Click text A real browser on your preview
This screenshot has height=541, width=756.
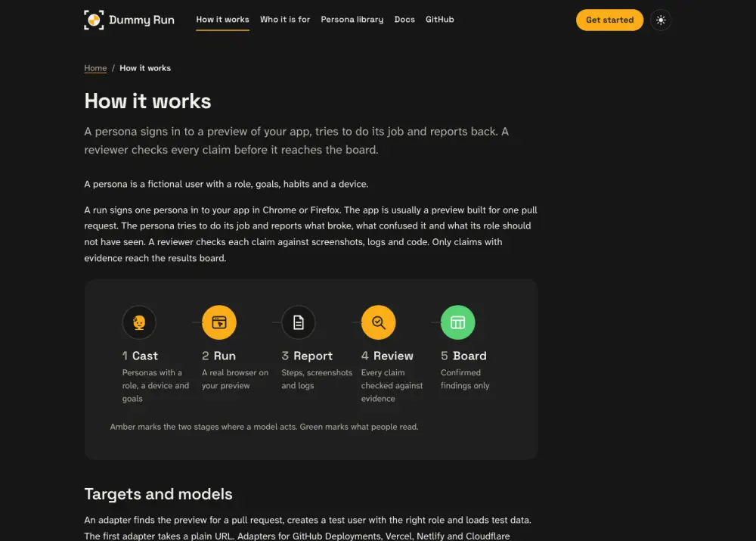(235, 379)
